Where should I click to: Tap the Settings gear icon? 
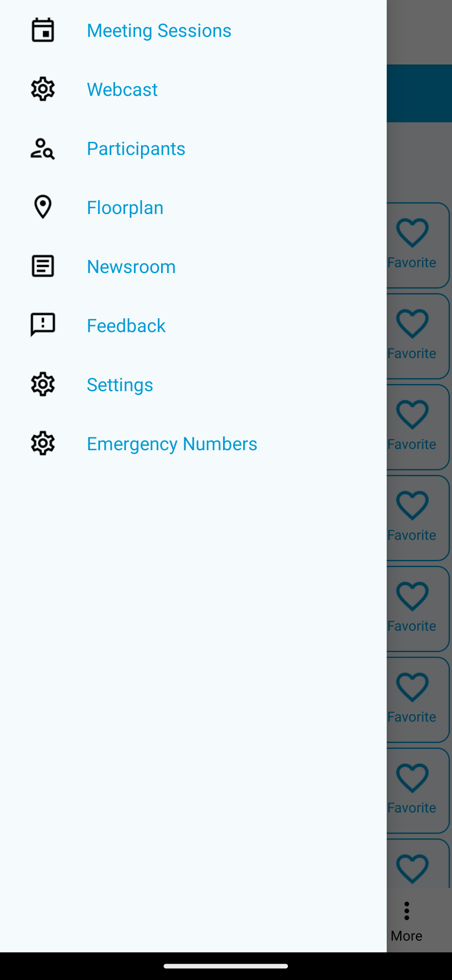tap(43, 384)
